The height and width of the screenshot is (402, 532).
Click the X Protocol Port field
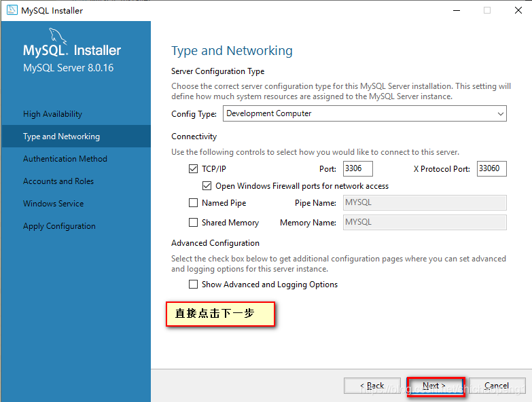492,168
